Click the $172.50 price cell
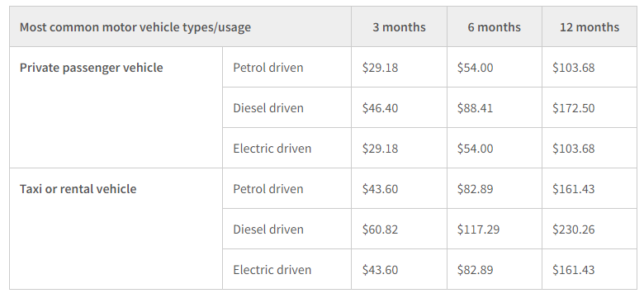The width and height of the screenshot is (644, 298). [590, 107]
